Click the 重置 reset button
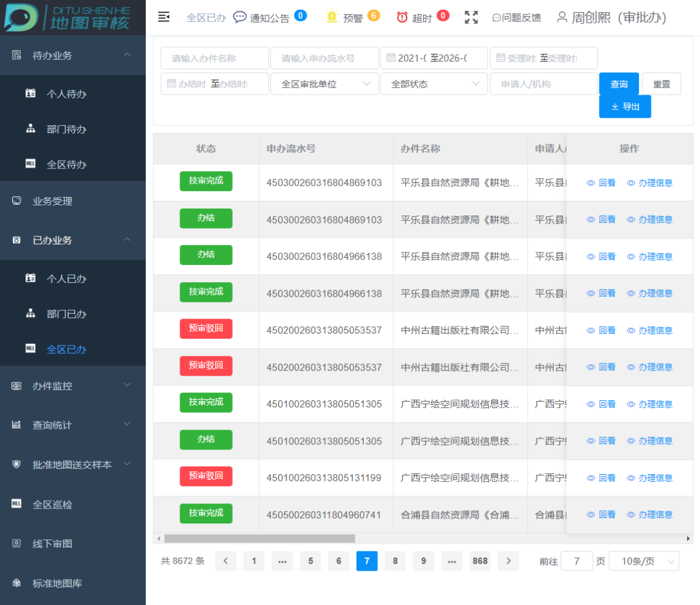The image size is (700, 605). [x=662, y=84]
